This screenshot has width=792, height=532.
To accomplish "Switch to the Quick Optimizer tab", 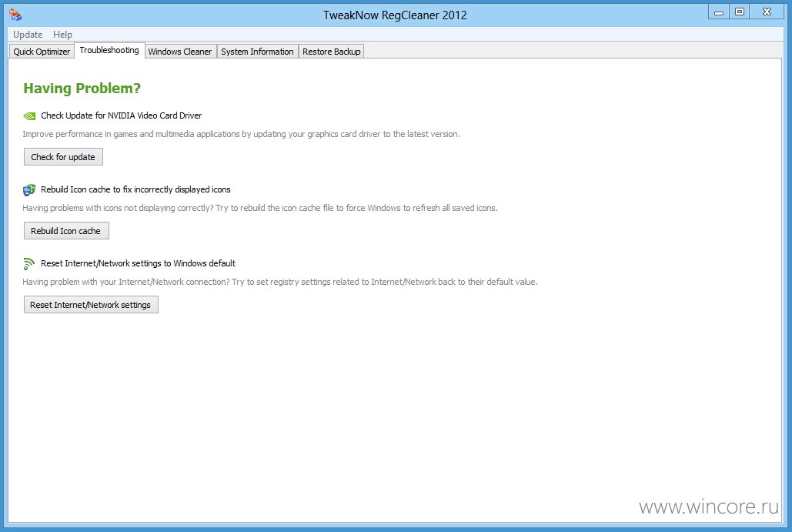I will (42, 52).
